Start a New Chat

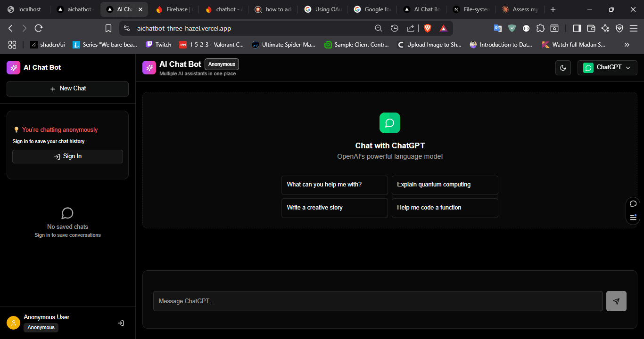click(67, 89)
